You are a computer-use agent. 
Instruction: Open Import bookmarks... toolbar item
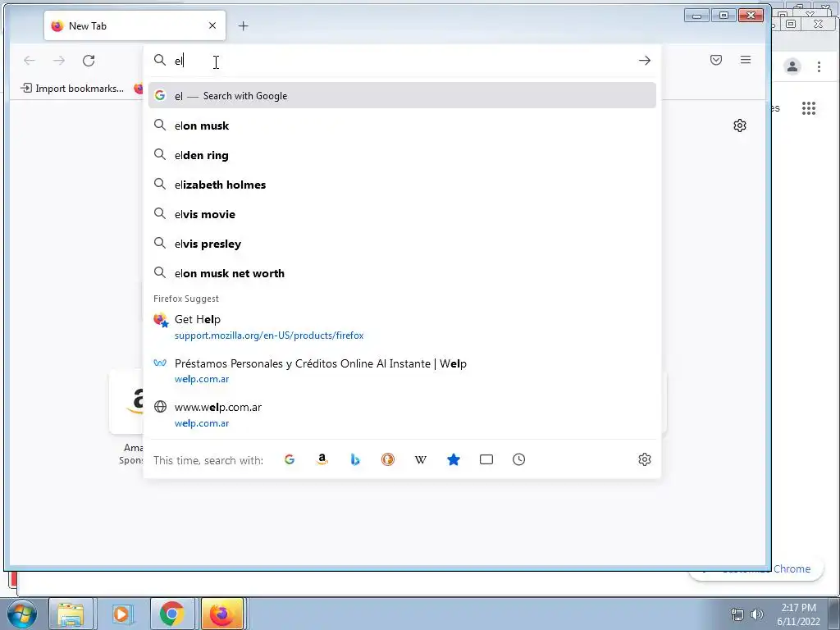point(72,89)
